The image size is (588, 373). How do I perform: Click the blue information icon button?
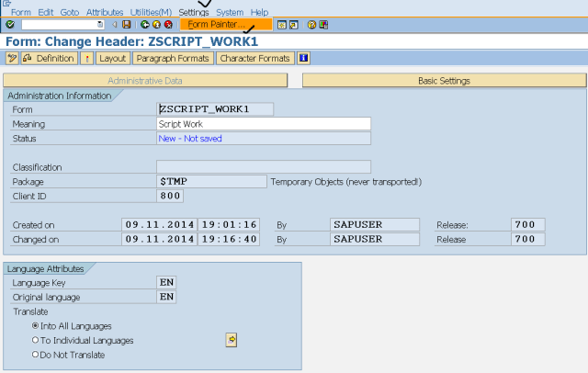(303, 58)
